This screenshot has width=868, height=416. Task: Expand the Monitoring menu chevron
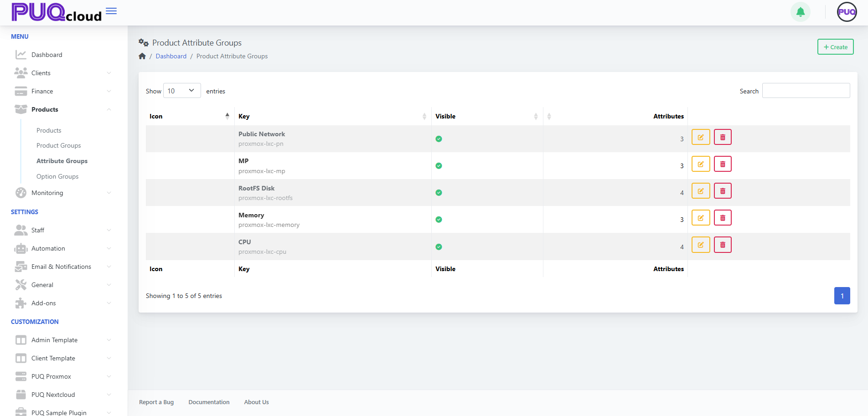coord(109,193)
